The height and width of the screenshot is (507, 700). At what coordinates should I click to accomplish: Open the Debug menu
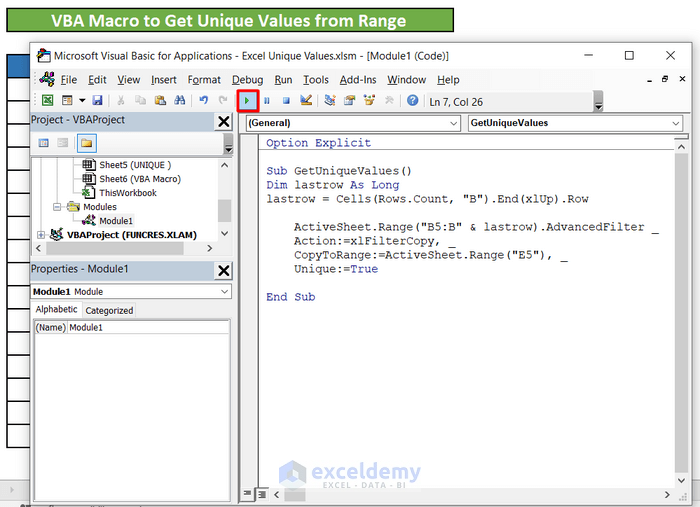[247, 80]
